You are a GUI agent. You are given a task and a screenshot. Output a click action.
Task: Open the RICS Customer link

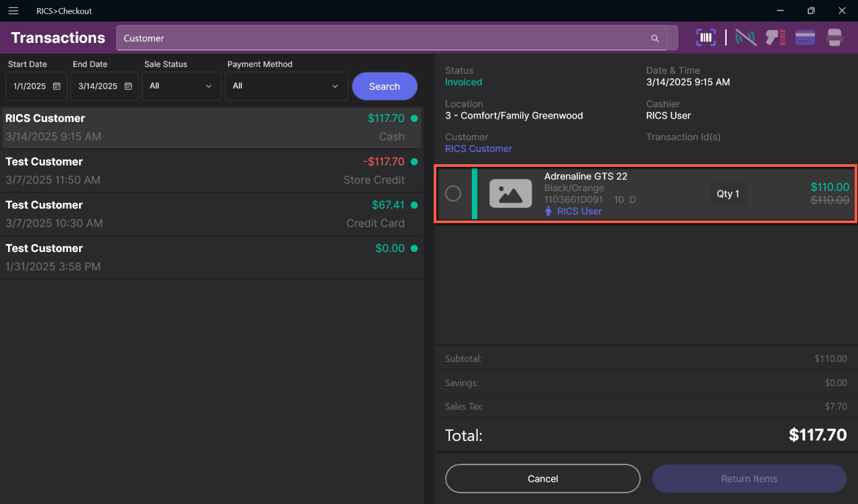pyautogui.click(x=479, y=149)
